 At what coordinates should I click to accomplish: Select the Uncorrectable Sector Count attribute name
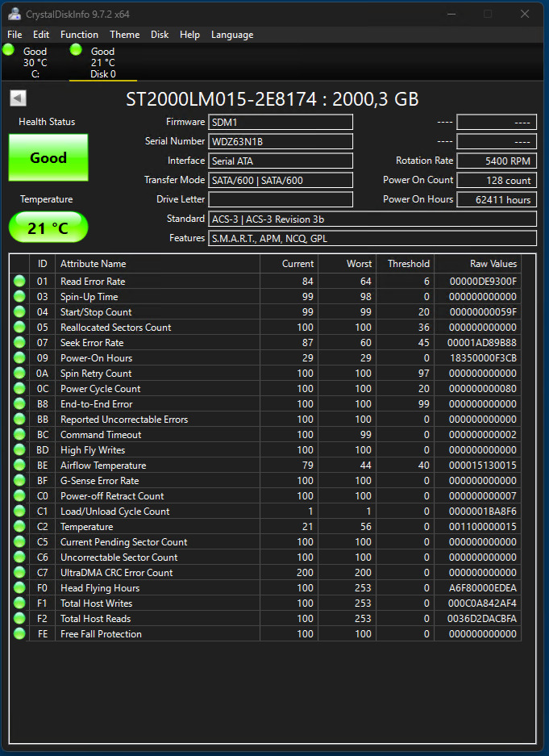(x=119, y=558)
